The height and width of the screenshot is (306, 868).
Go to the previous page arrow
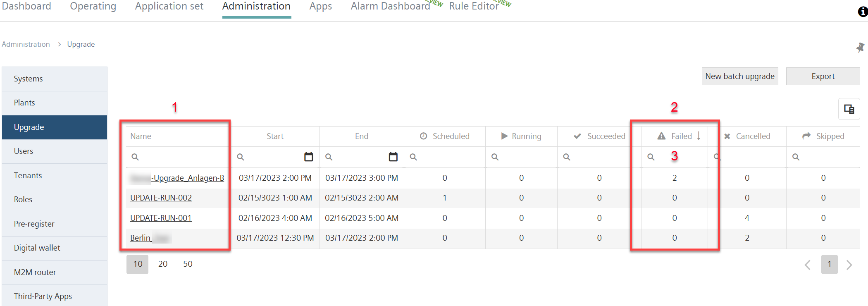[808, 265]
